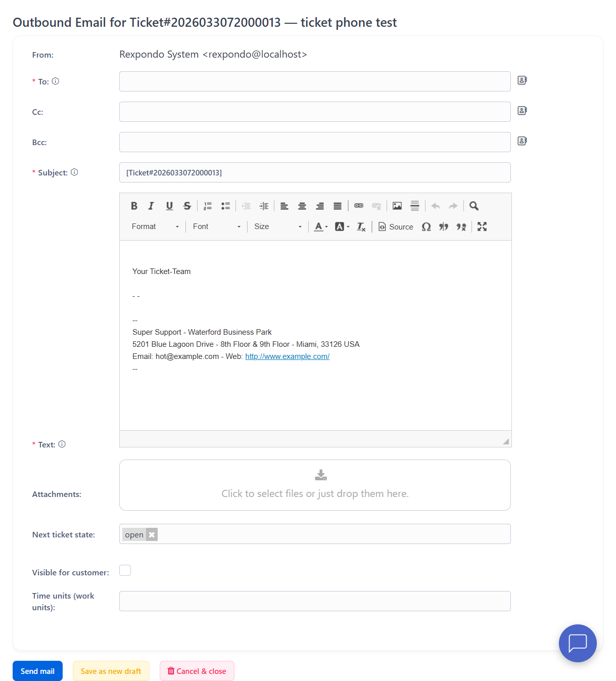Toggle underline formatting in editor
Screen dimensions: 616x681
tap(169, 206)
